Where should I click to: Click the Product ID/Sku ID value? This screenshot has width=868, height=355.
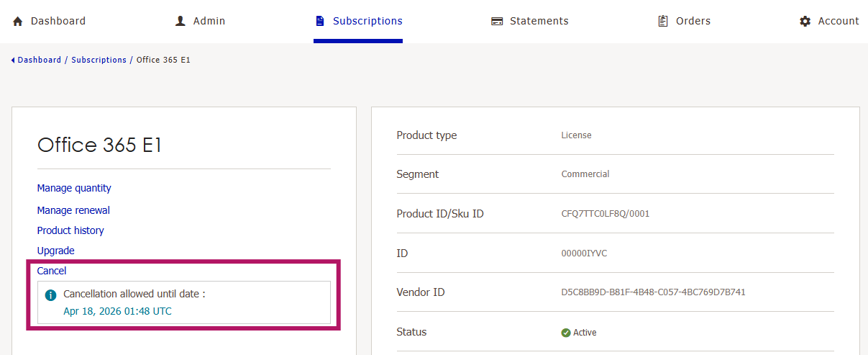point(605,214)
